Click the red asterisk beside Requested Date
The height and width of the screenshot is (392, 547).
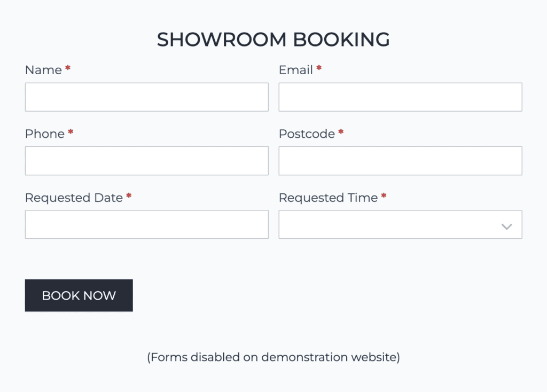(129, 197)
